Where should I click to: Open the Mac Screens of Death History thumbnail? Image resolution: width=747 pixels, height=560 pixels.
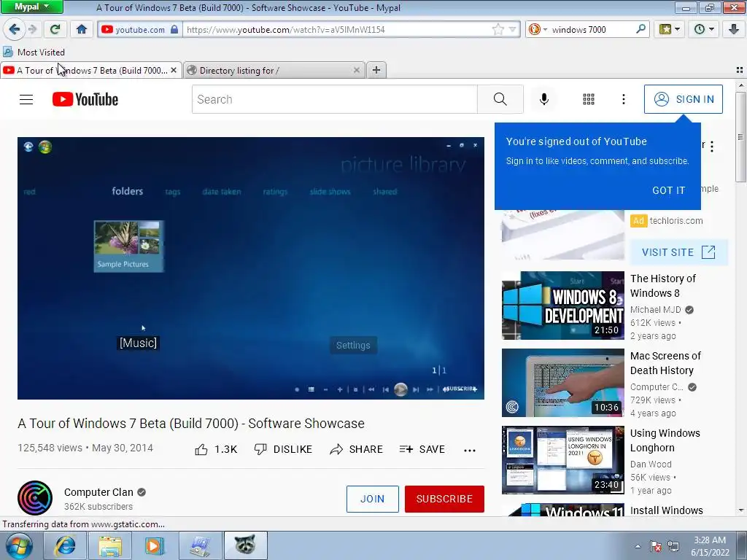[x=563, y=382]
